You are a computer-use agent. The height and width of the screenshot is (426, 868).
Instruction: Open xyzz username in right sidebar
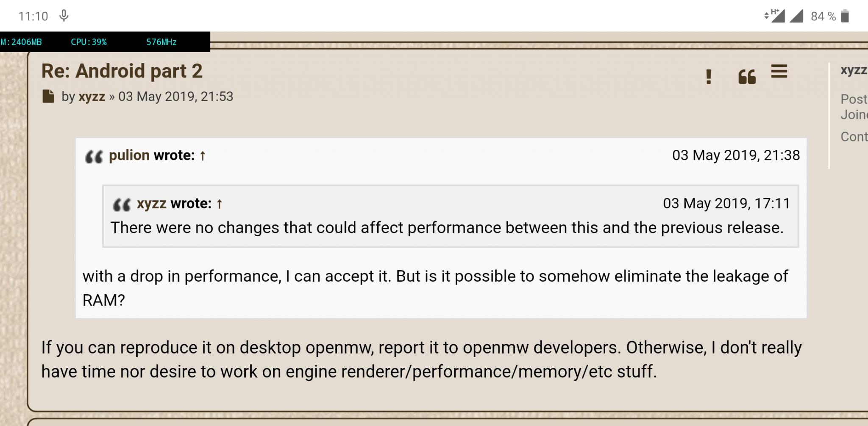click(x=854, y=70)
